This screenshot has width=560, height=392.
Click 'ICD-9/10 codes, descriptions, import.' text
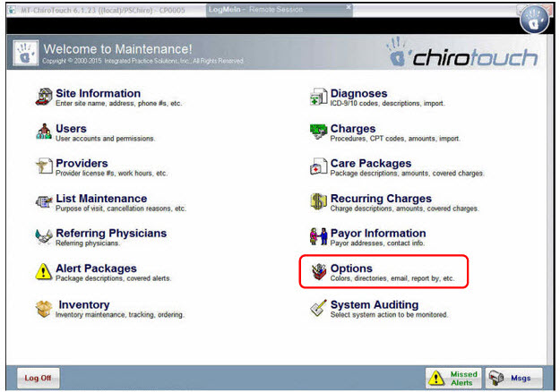[387, 104]
